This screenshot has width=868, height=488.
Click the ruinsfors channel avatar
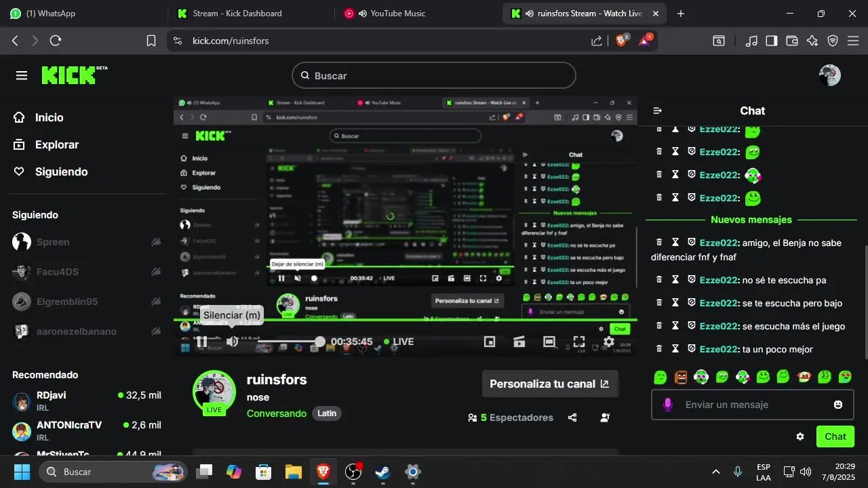click(x=214, y=391)
